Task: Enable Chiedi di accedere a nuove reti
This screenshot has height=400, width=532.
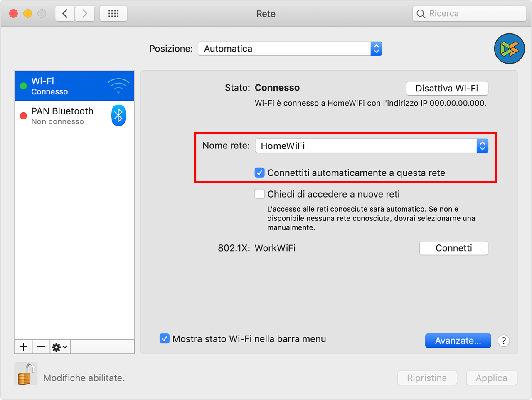Action: click(260, 194)
